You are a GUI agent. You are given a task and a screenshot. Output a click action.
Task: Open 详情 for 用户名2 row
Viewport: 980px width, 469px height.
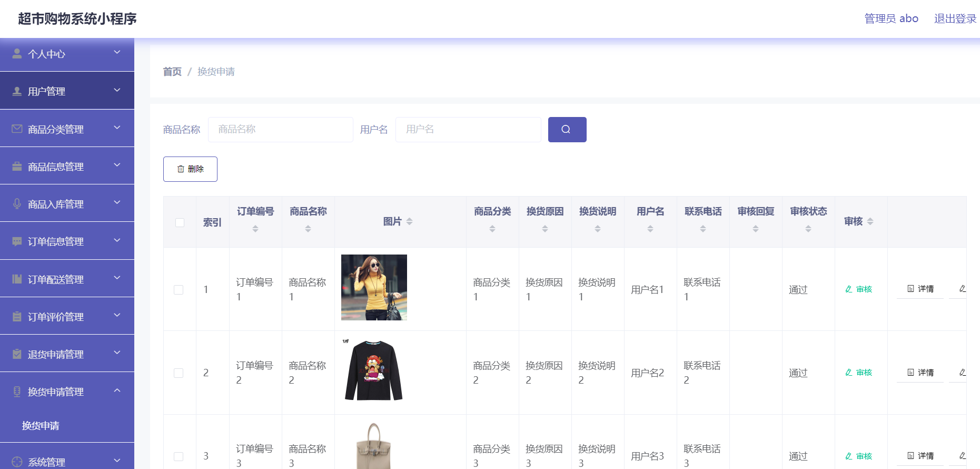point(920,373)
